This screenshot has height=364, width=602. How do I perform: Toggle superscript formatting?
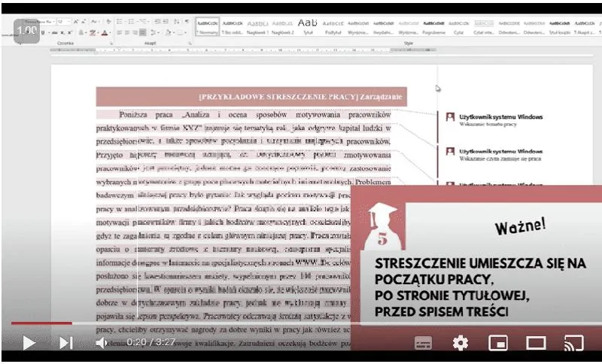69,33
